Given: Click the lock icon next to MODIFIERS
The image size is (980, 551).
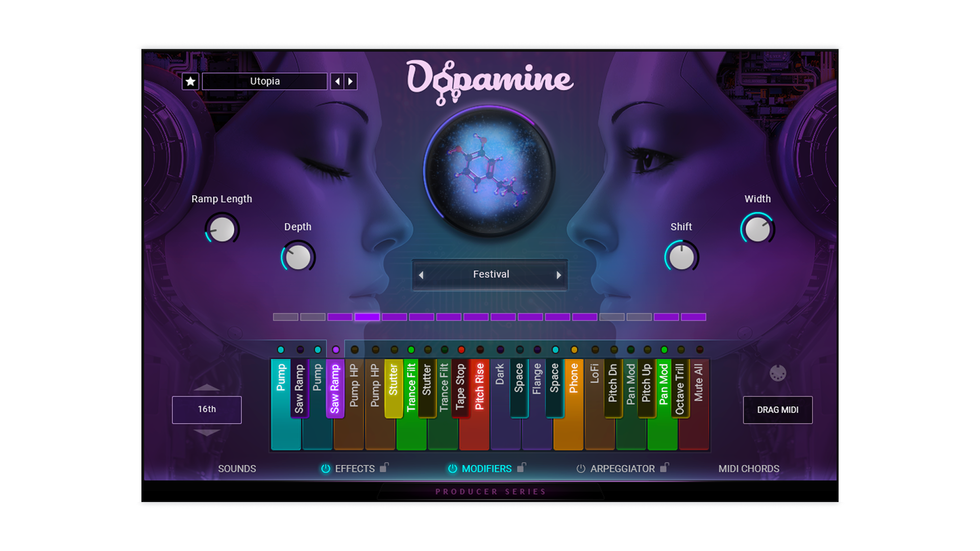Looking at the screenshot, I should (521, 467).
